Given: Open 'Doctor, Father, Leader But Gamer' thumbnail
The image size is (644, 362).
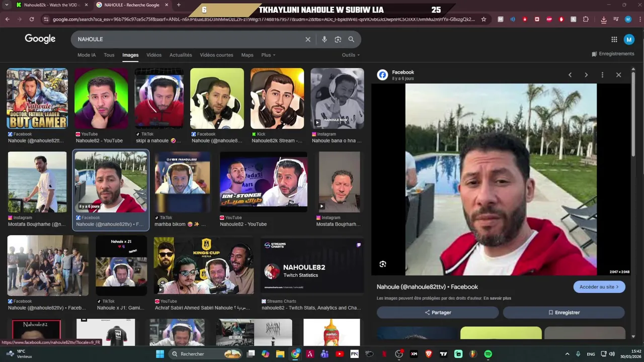Looking at the screenshot, I should coord(37,99).
